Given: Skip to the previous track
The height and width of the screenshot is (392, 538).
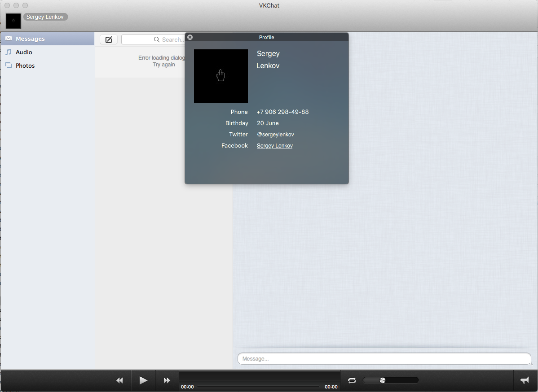Looking at the screenshot, I should [119, 380].
